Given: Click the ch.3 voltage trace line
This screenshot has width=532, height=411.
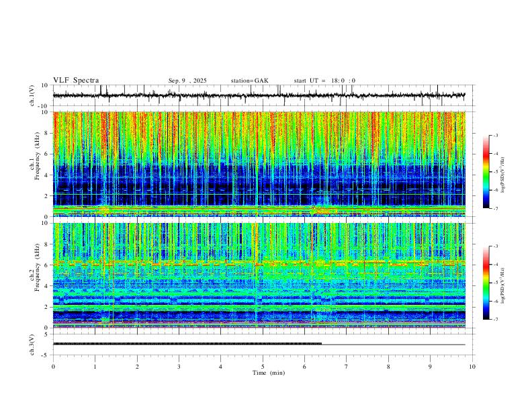Looking at the screenshot, I should click(259, 344).
